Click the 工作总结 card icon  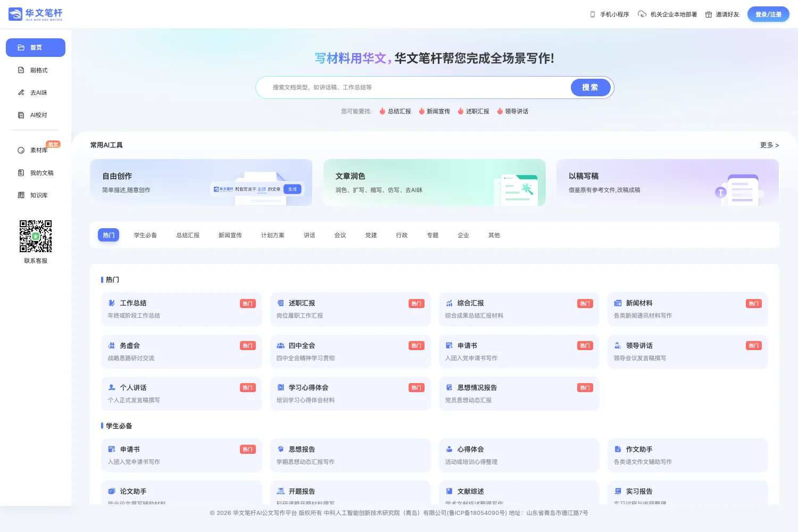pyautogui.click(x=112, y=303)
